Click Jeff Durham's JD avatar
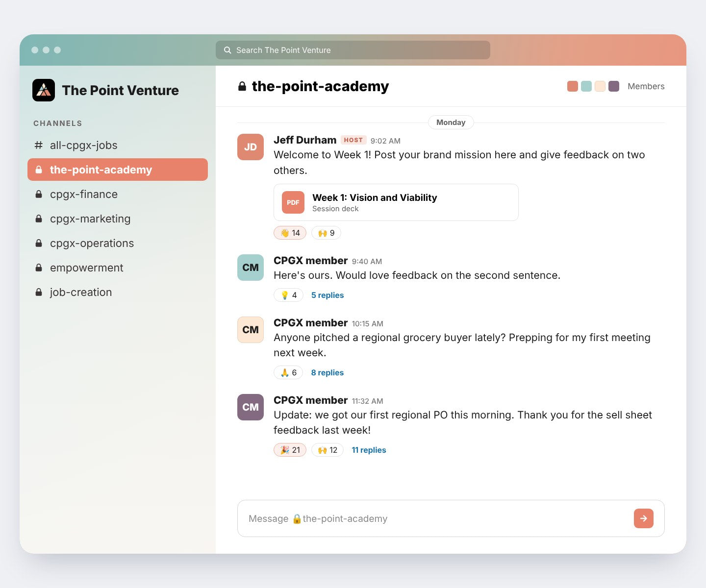Screen dimensions: 706x588 tap(251, 147)
